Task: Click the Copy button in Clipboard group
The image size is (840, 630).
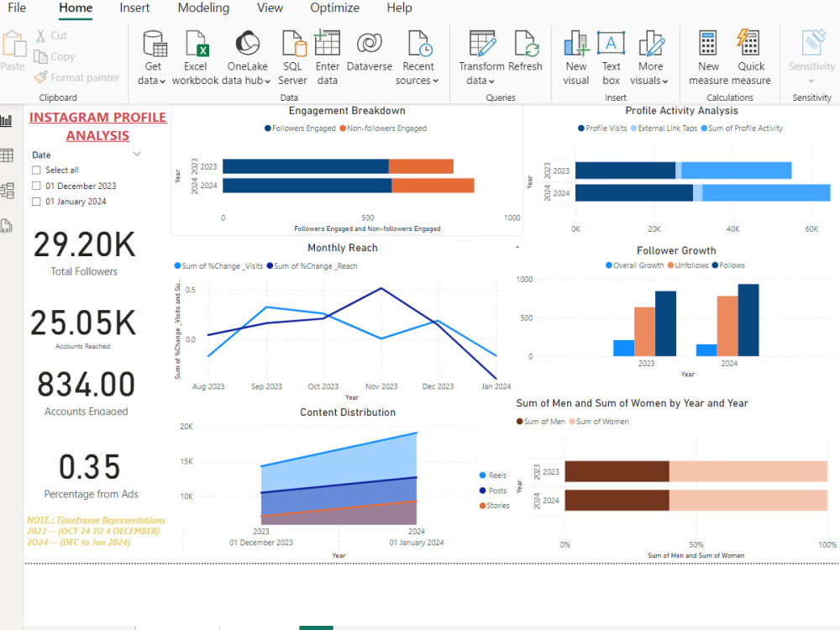Action: coord(54,56)
